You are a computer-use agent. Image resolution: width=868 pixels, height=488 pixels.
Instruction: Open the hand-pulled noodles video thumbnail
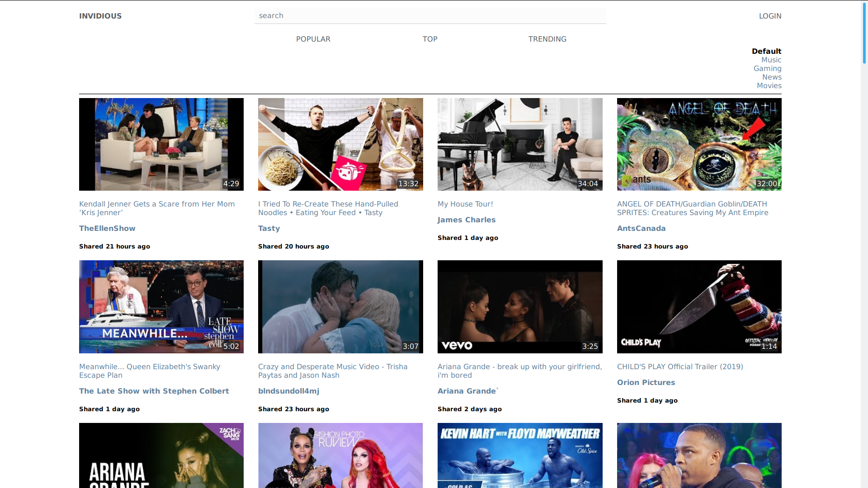tap(340, 144)
